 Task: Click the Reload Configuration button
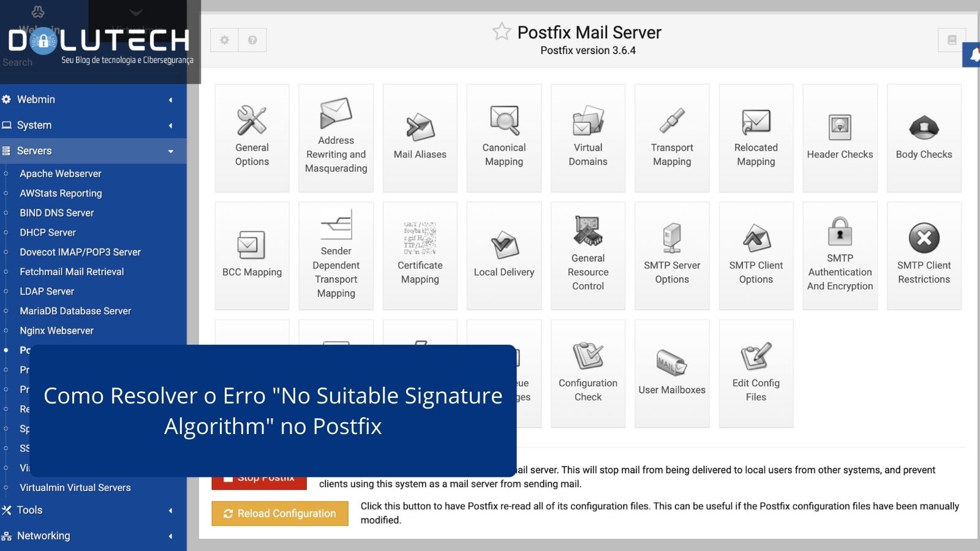(279, 513)
